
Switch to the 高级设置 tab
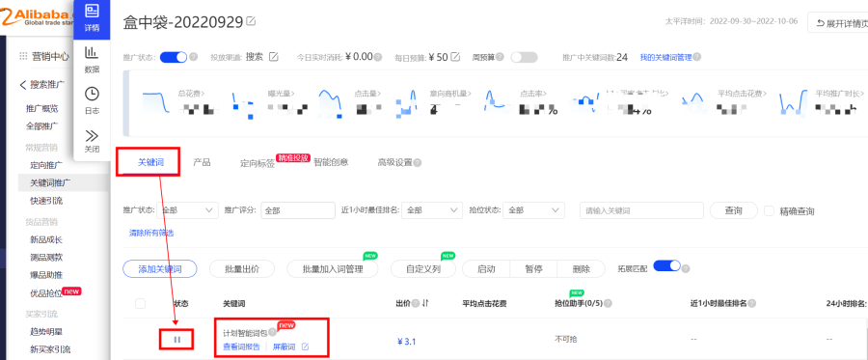pos(394,162)
